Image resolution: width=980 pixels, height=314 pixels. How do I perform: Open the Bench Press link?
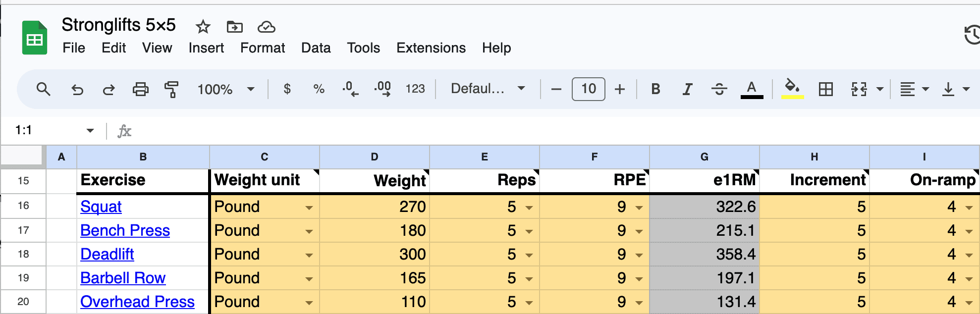pos(125,230)
